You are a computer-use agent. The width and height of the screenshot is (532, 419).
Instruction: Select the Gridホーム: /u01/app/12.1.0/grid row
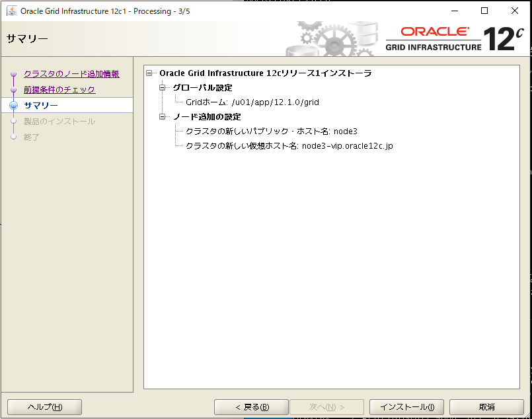pyautogui.click(x=252, y=102)
